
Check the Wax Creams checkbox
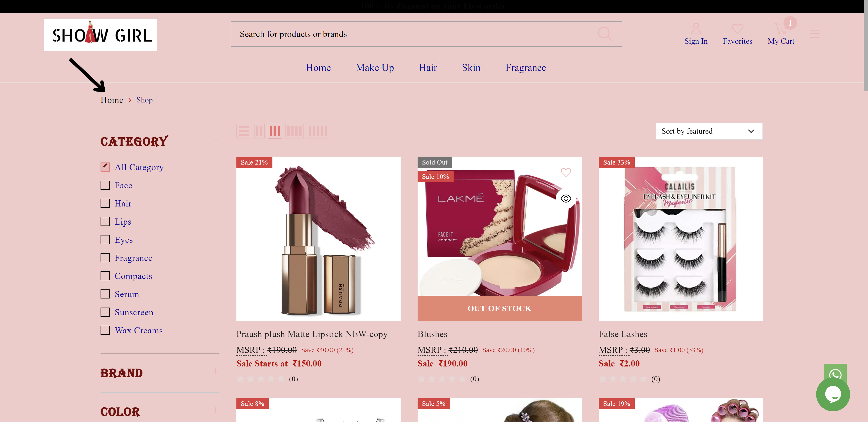(105, 330)
